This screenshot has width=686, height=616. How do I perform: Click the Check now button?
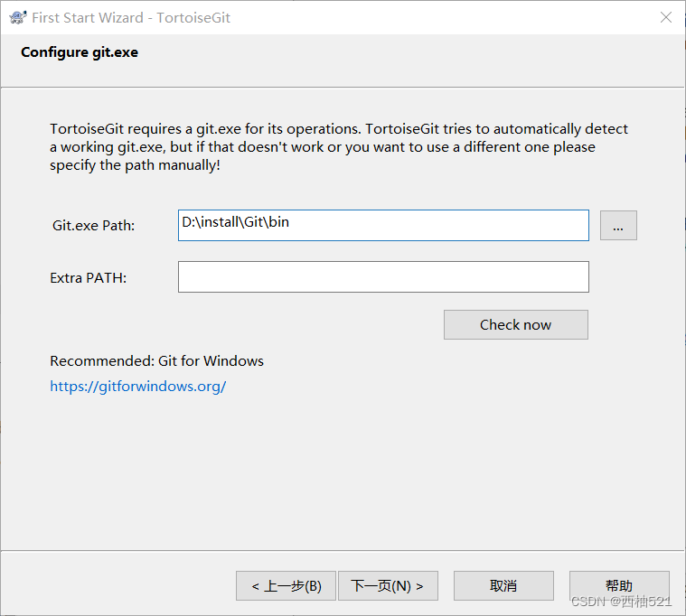point(516,325)
